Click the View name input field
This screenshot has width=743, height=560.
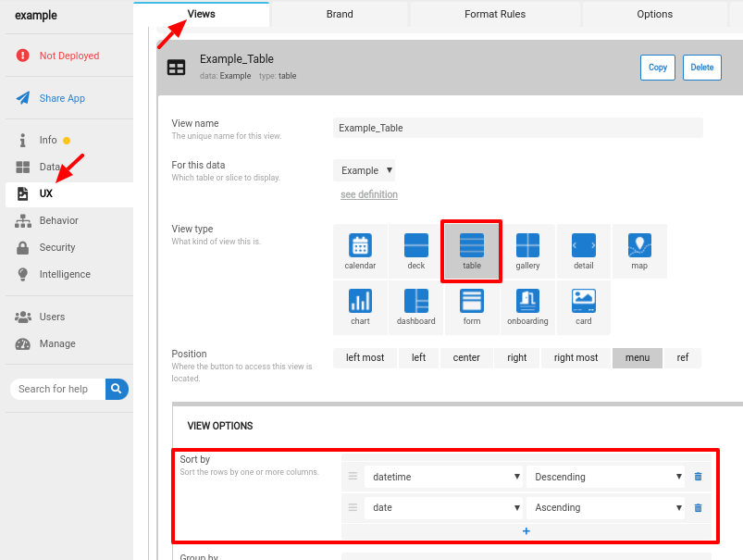click(x=518, y=128)
